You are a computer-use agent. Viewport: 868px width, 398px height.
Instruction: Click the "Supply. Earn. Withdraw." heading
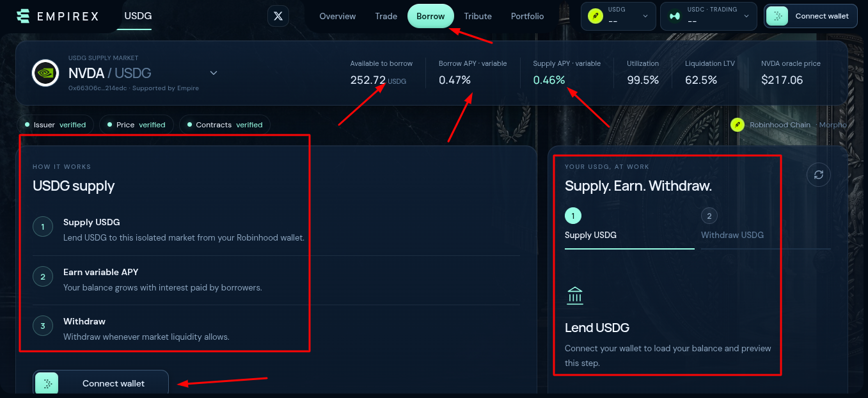coord(638,186)
